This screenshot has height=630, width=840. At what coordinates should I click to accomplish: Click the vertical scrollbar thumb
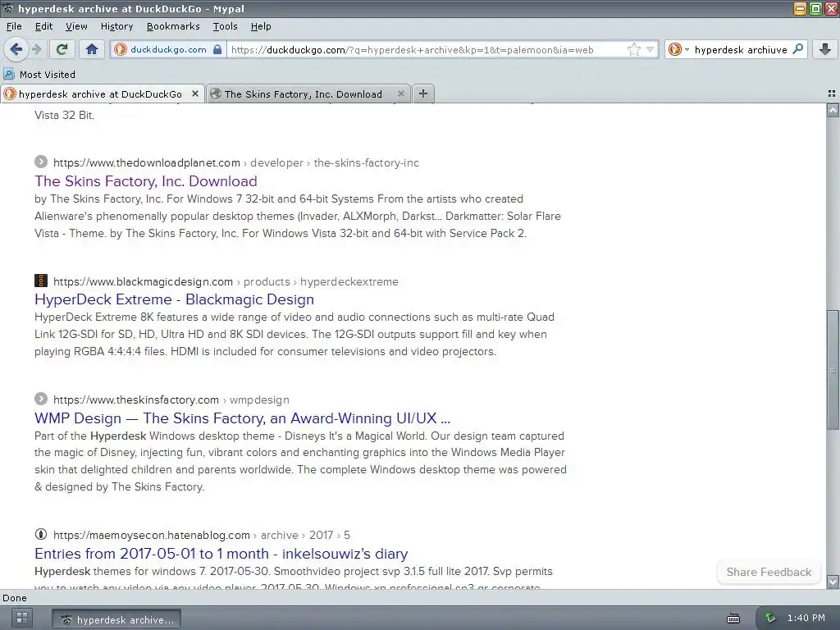(833, 369)
